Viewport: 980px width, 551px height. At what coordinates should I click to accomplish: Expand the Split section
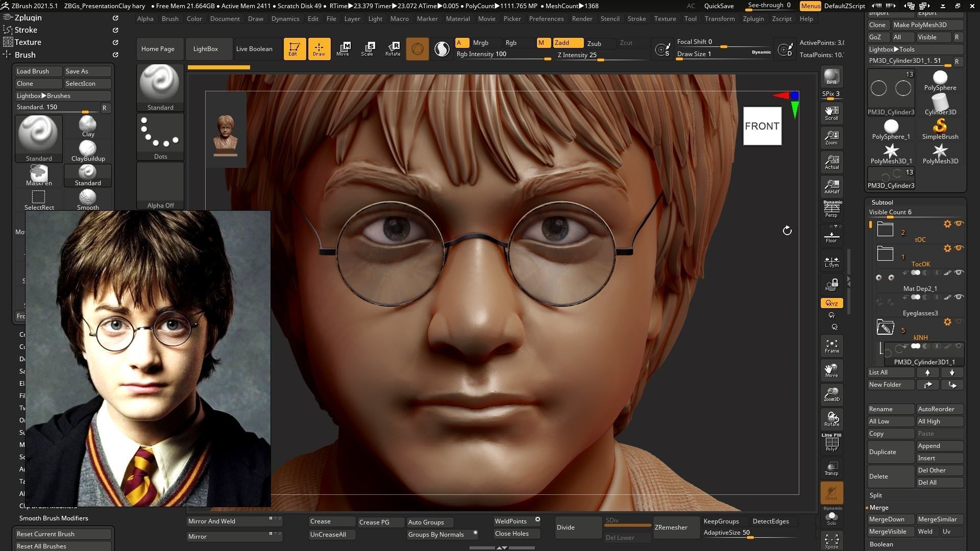coord(876,495)
